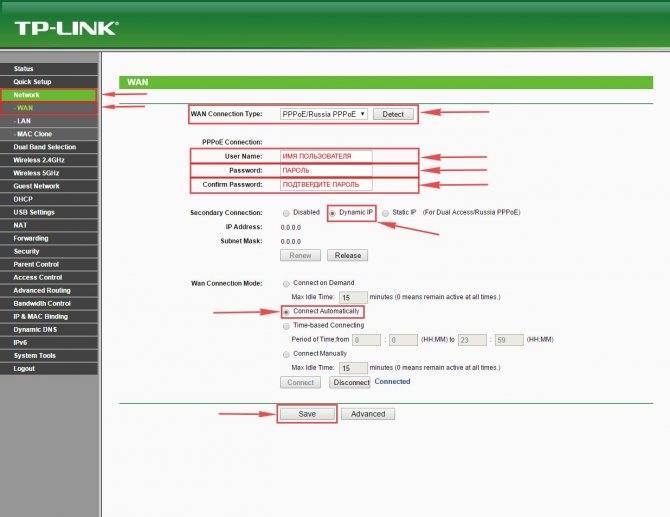Open Security menu item
670x517 pixels.
point(49,251)
